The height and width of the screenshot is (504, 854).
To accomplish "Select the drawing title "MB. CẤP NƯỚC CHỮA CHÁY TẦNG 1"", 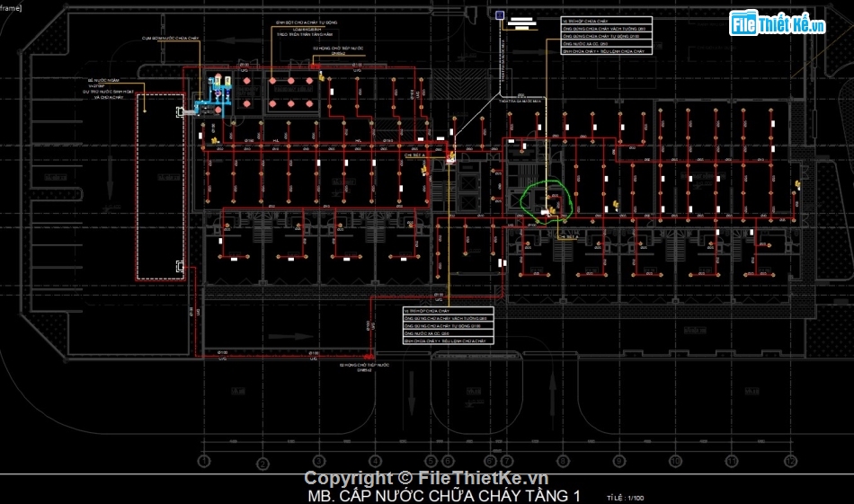I will 444,495.
